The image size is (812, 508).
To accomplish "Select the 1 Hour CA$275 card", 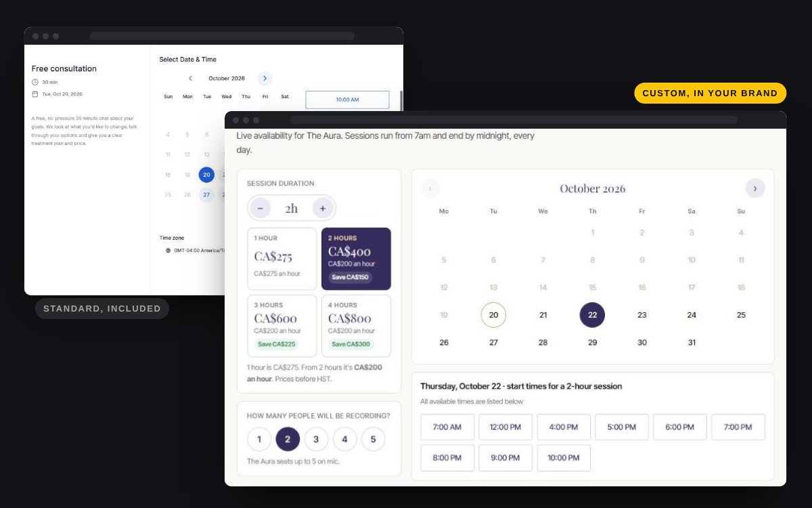I will point(282,259).
